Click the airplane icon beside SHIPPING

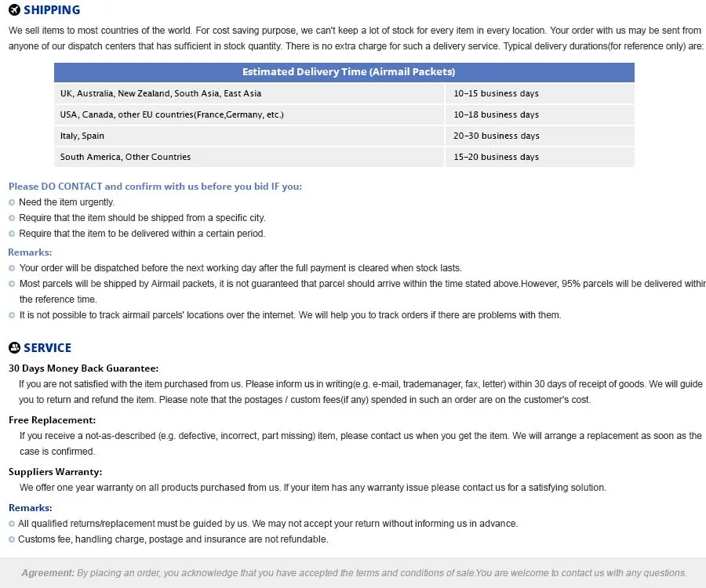[x=14, y=9]
